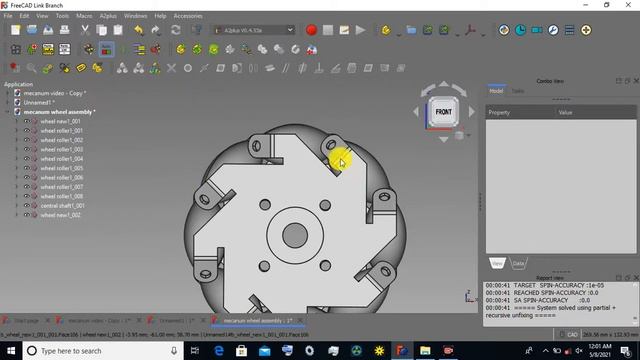This screenshot has height=360, width=640.
Task: Open dropdown arrow beside the PDF icon
Action: [x=483, y=35]
